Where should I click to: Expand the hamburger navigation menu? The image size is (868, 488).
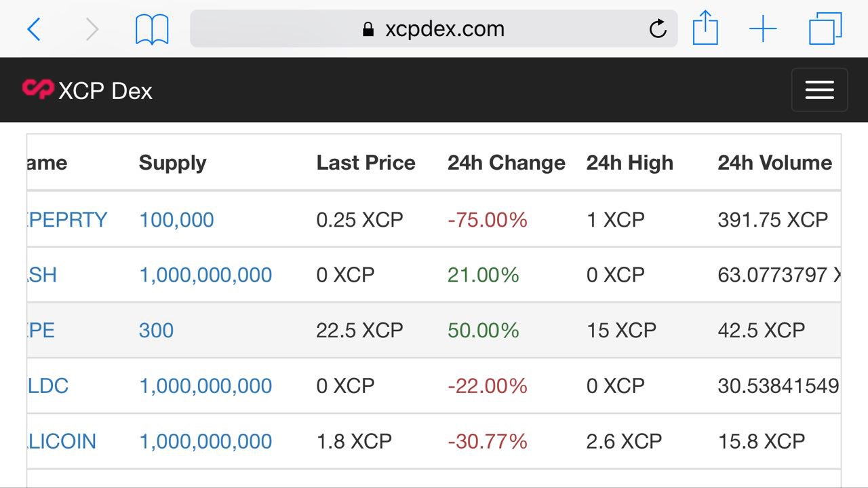819,90
